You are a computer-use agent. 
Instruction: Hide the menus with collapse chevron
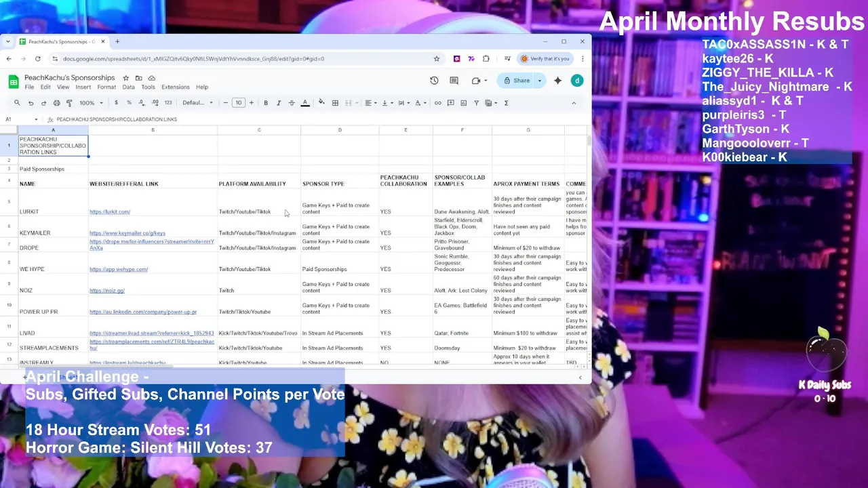point(574,103)
